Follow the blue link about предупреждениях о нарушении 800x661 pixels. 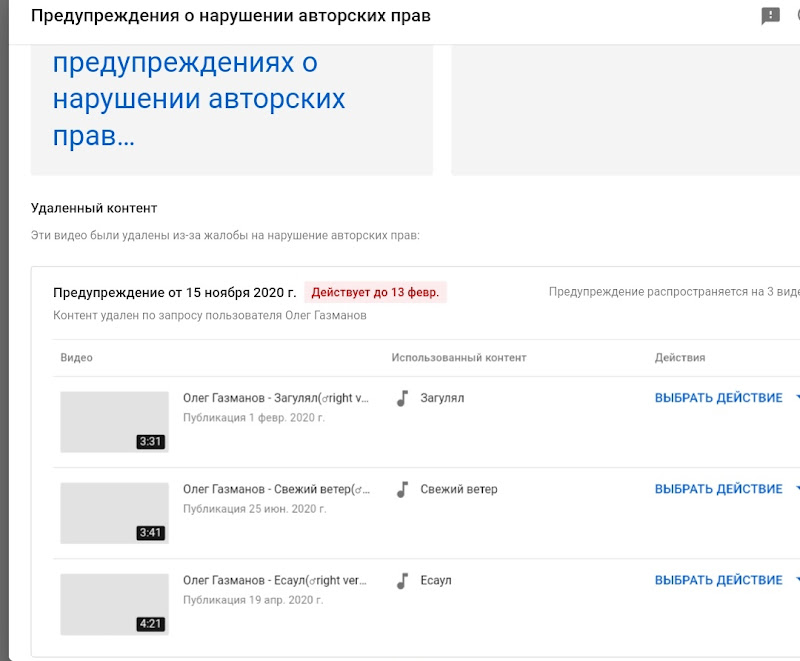[x=199, y=99]
